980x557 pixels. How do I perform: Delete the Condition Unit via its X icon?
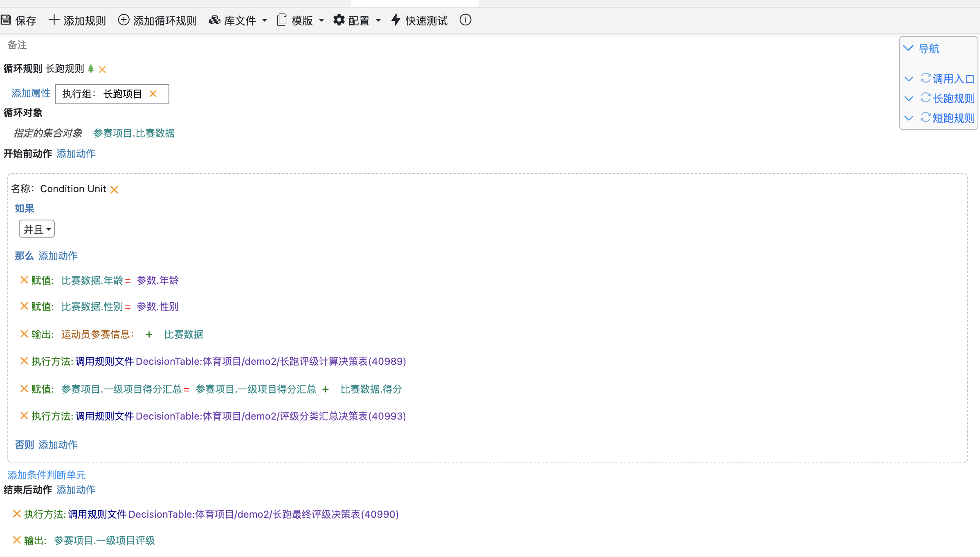[115, 189]
